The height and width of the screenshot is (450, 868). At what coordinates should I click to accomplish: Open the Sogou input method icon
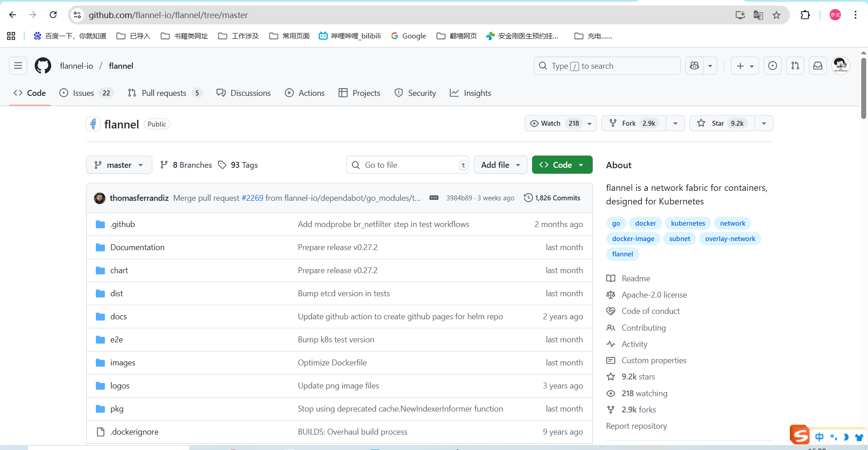800,436
